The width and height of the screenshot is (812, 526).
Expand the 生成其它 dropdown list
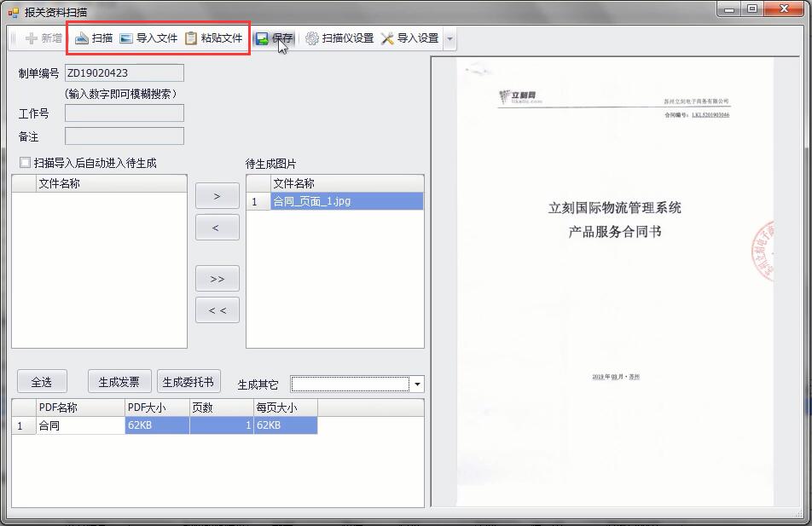pos(417,384)
